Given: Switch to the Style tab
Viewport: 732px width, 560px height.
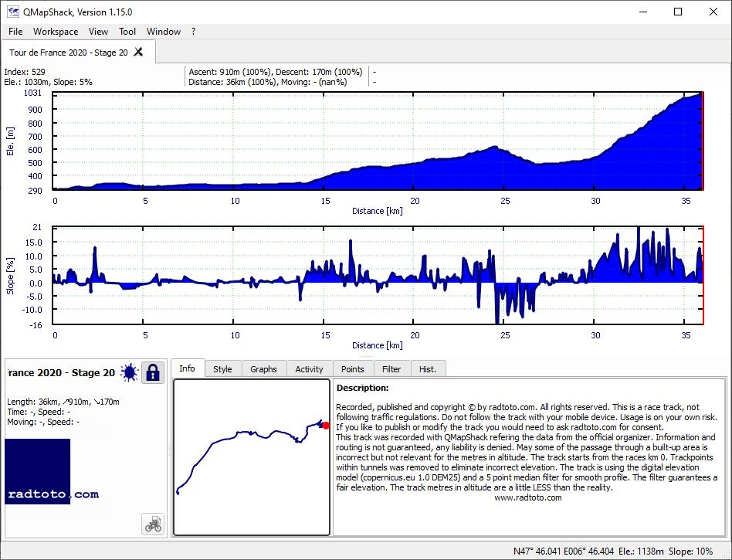Looking at the screenshot, I should pyautogui.click(x=222, y=369).
